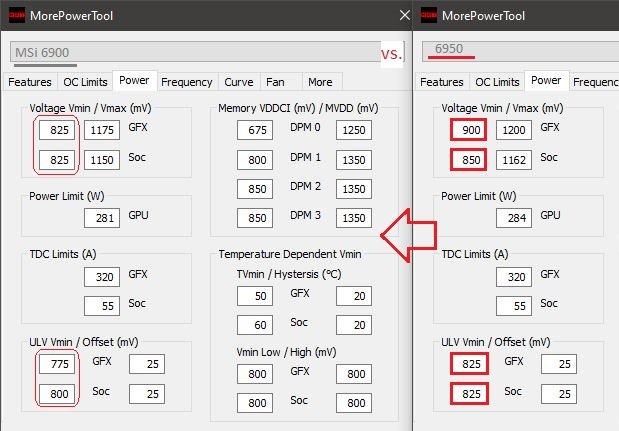Click GFX TDC limit field in 6950 window
Image resolution: width=619 pixels, height=431 pixels.
point(514,277)
